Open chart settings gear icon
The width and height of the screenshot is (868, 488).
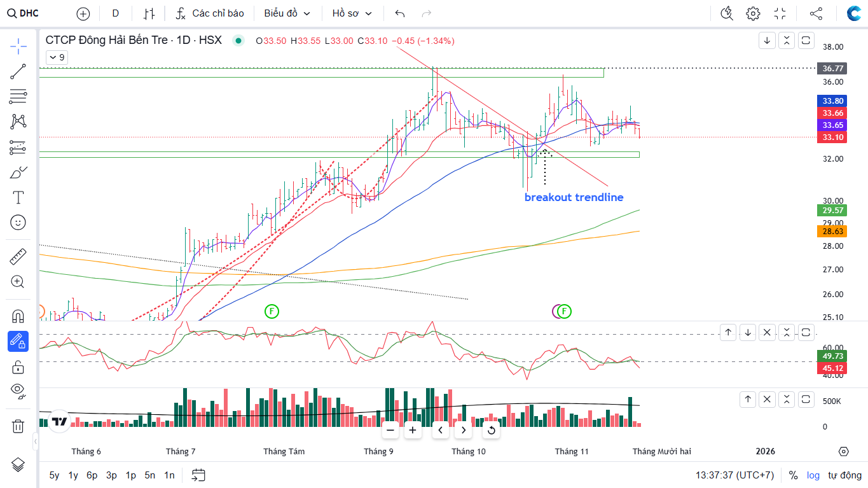753,13
